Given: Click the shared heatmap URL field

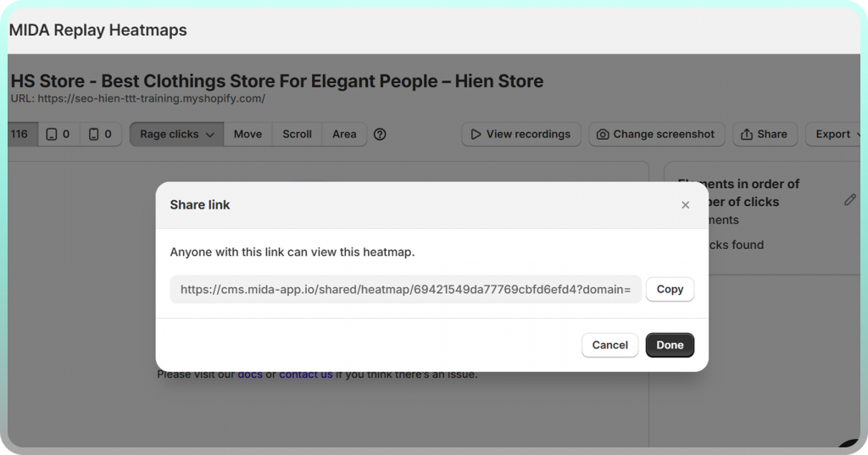Looking at the screenshot, I should 405,289.
